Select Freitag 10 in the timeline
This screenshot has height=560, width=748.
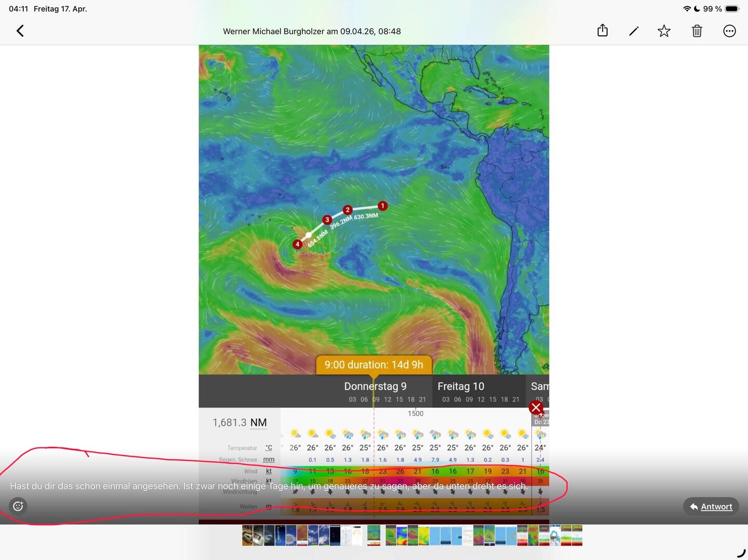[461, 387]
